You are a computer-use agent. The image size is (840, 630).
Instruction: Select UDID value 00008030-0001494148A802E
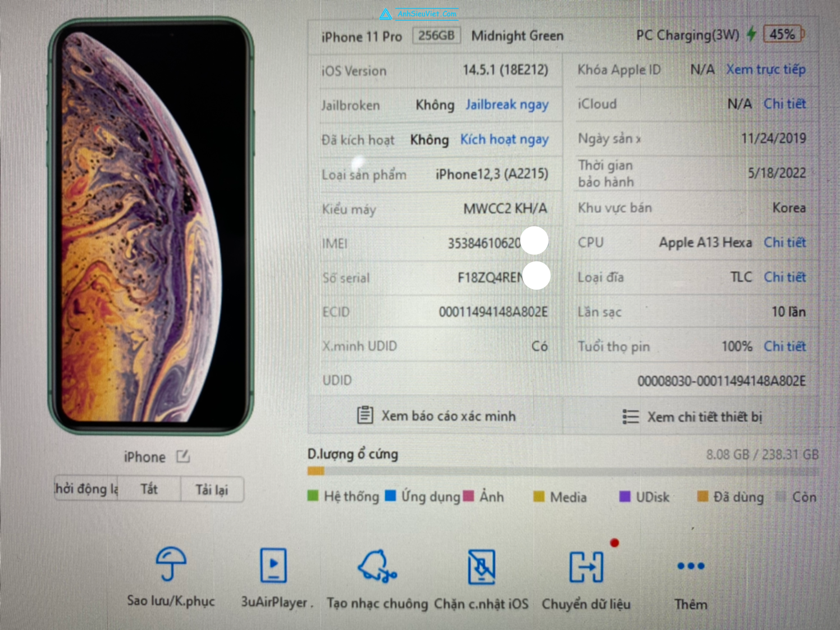[722, 381]
